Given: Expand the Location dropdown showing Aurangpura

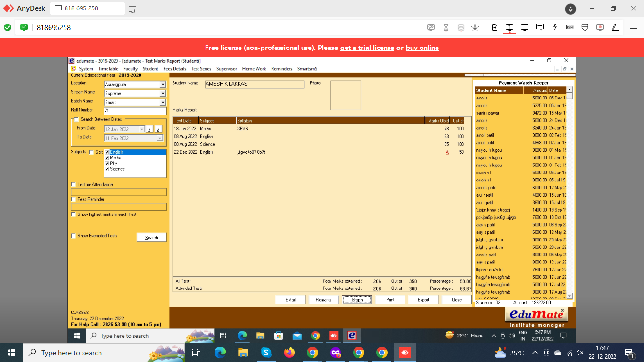Looking at the screenshot, I should coord(163,85).
